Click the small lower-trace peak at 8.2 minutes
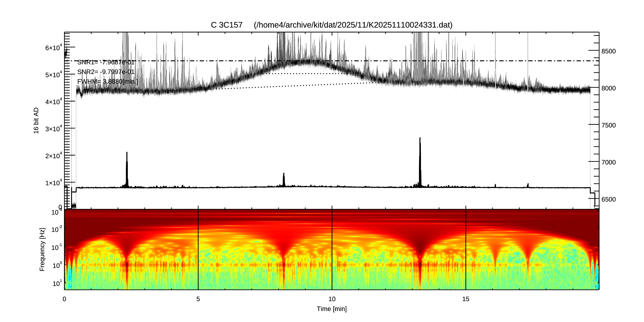Image resolution: width=644 pixels, height=322 pixels. click(284, 179)
